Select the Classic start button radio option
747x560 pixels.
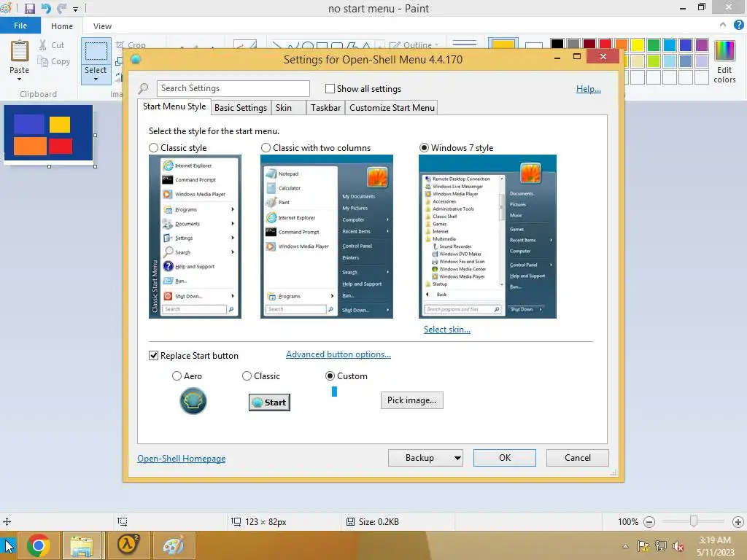click(247, 376)
